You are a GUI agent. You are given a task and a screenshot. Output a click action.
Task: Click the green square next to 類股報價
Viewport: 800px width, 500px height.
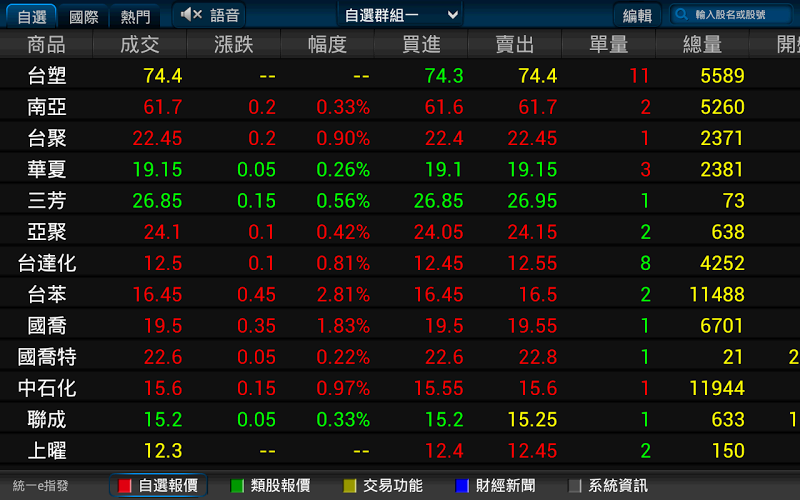click(237, 486)
